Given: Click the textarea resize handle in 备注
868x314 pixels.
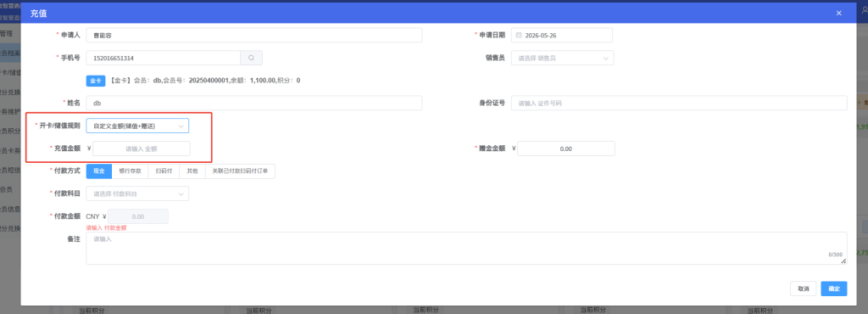Looking at the screenshot, I should pos(843,261).
